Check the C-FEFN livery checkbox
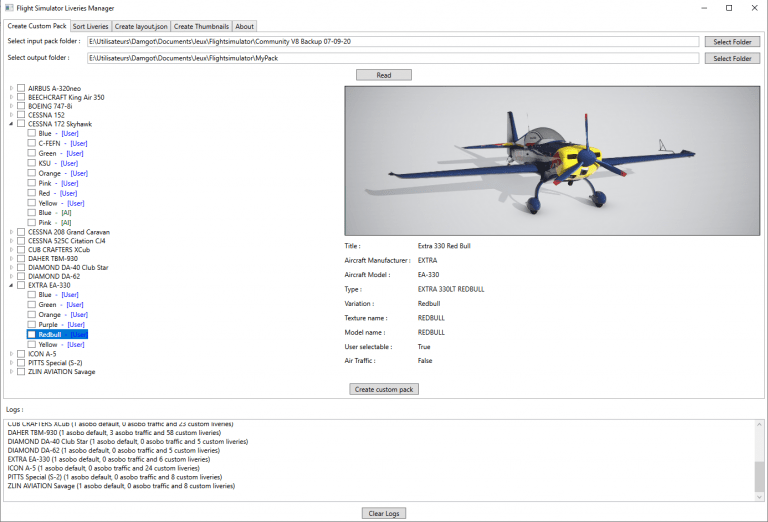 pyautogui.click(x=32, y=143)
